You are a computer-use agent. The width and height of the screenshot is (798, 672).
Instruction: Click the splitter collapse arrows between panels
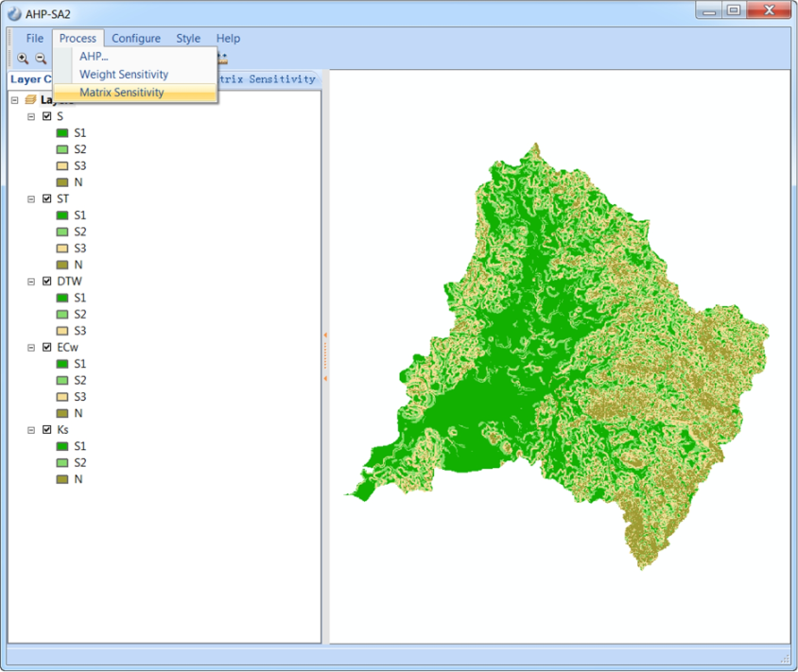[x=325, y=356]
